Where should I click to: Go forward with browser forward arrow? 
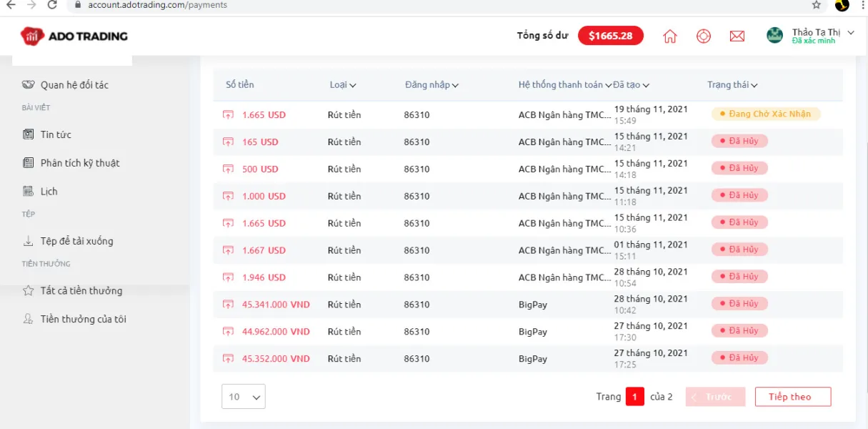pos(31,5)
